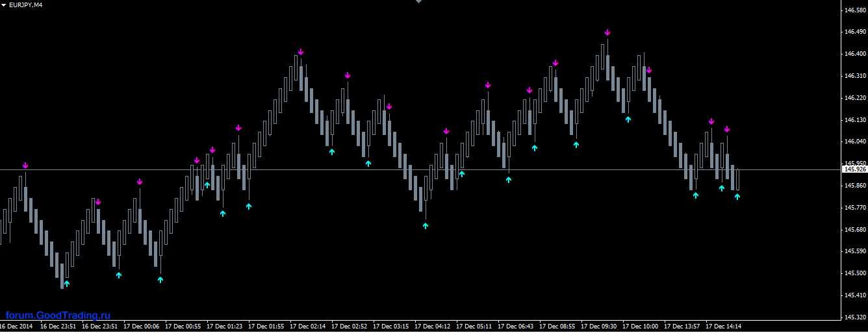Click the horizontal bid price line

420,170
